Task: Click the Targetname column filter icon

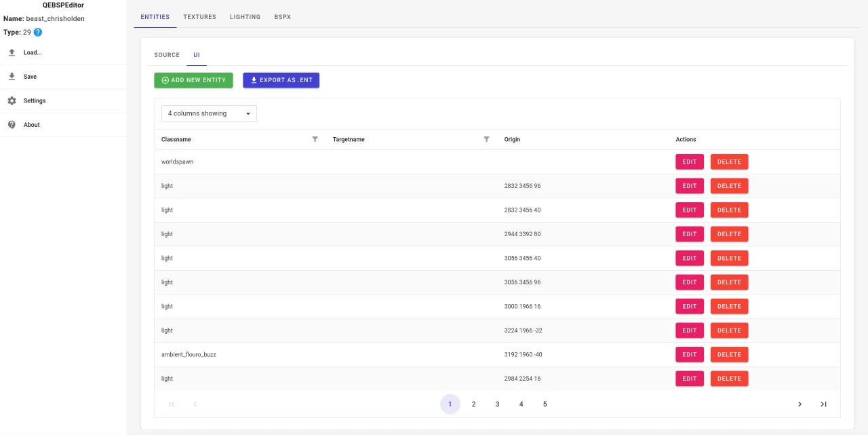Action: point(486,139)
